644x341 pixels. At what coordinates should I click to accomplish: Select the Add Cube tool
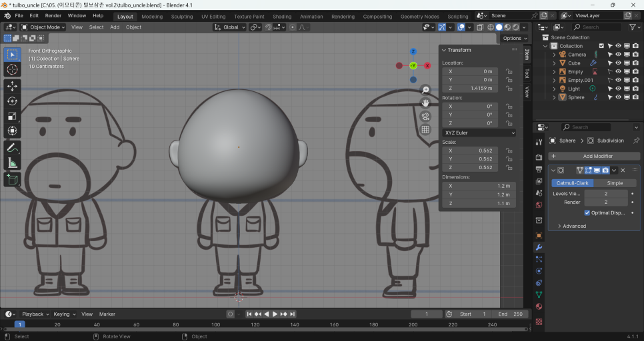click(12, 180)
